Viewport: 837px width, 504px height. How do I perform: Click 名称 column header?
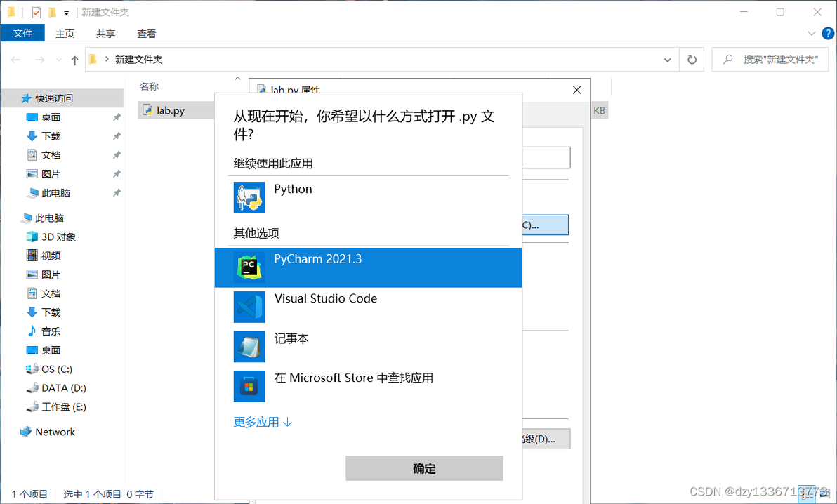150,86
